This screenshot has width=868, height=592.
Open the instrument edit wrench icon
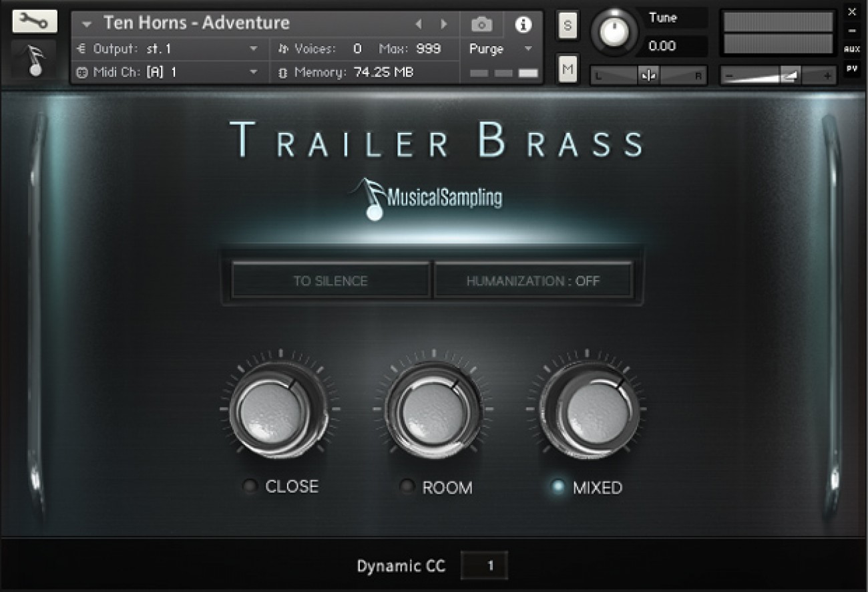(x=33, y=21)
